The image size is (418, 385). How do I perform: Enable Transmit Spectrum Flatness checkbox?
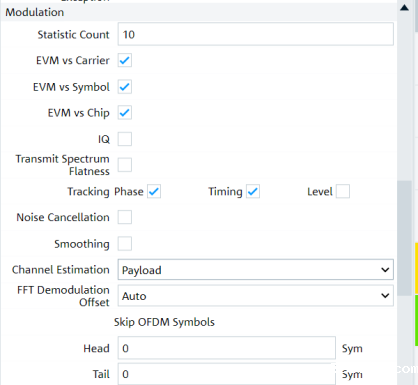click(x=125, y=165)
